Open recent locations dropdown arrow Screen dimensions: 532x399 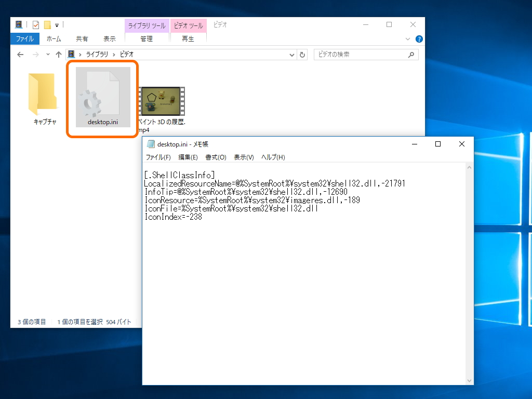coord(48,54)
